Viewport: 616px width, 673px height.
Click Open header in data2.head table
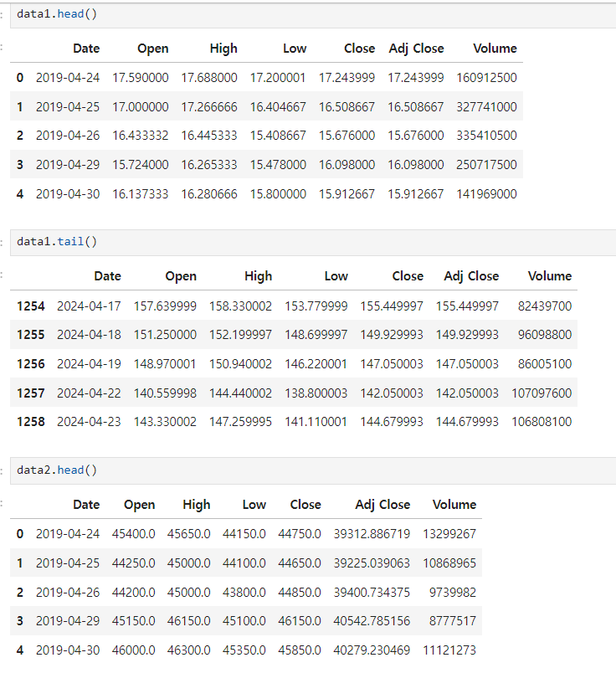pyautogui.click(x=140, y=505)
